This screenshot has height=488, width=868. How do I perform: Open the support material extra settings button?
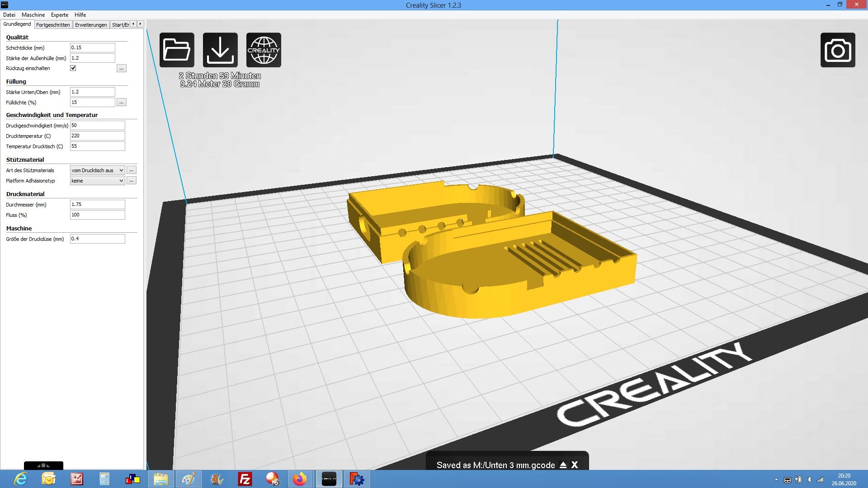(x=131, y=170)
